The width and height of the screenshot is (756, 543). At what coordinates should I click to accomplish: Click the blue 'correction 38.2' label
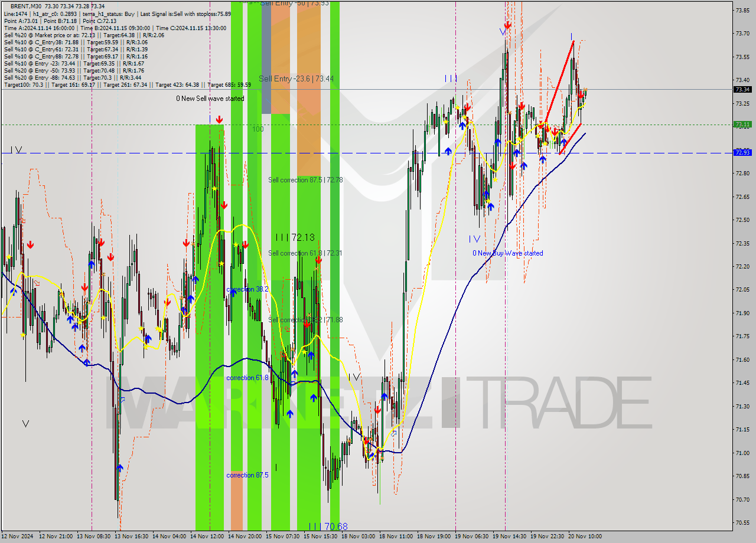247,289
